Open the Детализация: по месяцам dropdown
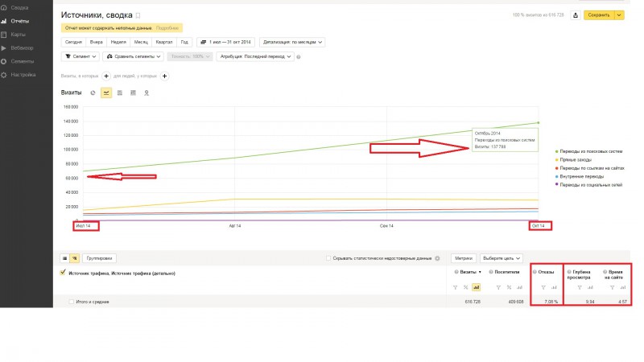Image resolution: width=644 pixels, height=362 pixels. pos(292,43)
